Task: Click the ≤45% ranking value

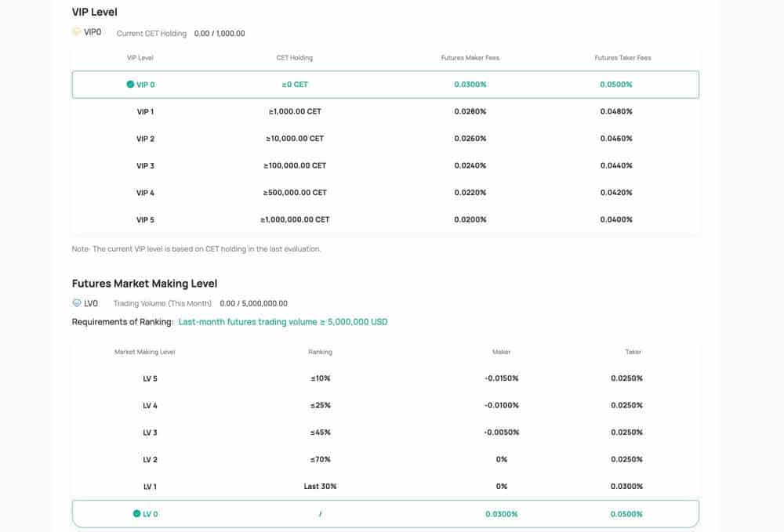Action: pos(321,432)
